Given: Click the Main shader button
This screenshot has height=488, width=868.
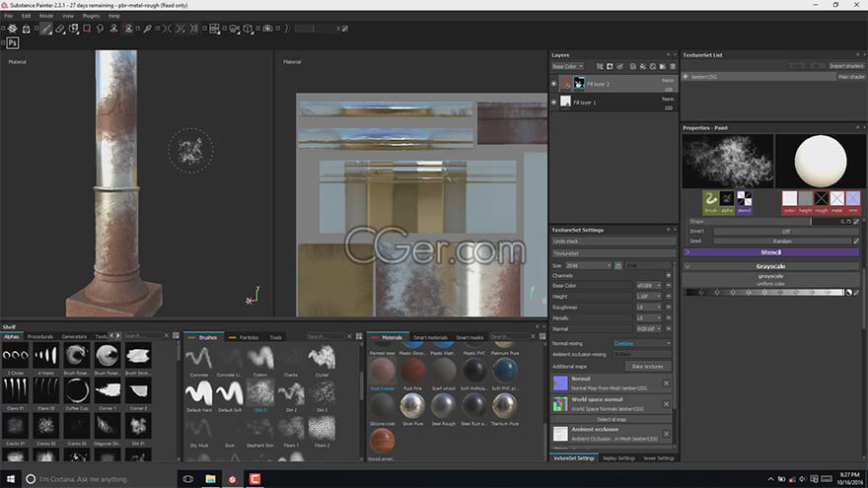Looking at the screenshot, I should pyautogui.click(x=851, y=77).
